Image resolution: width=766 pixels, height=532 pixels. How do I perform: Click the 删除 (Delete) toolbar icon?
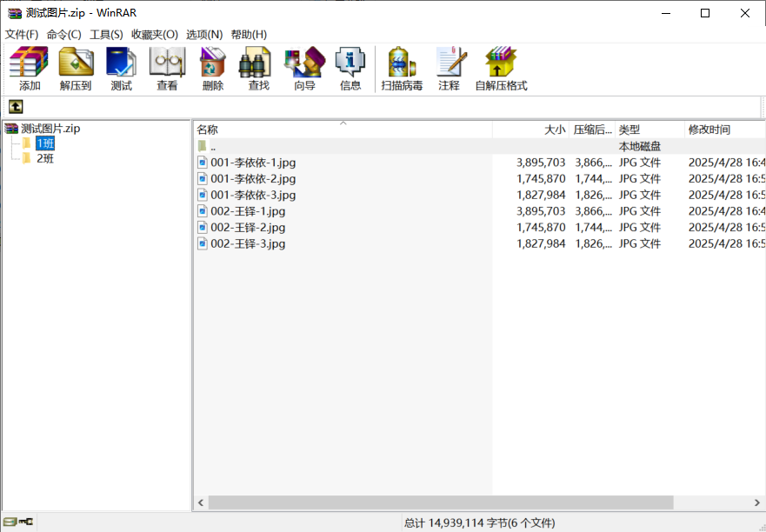[x=213, y=69]
